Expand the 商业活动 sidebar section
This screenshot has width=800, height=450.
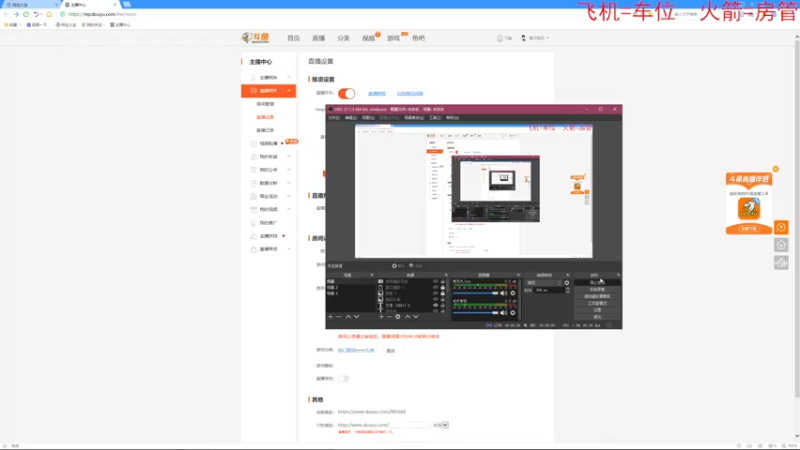click(x=289, y=196)
